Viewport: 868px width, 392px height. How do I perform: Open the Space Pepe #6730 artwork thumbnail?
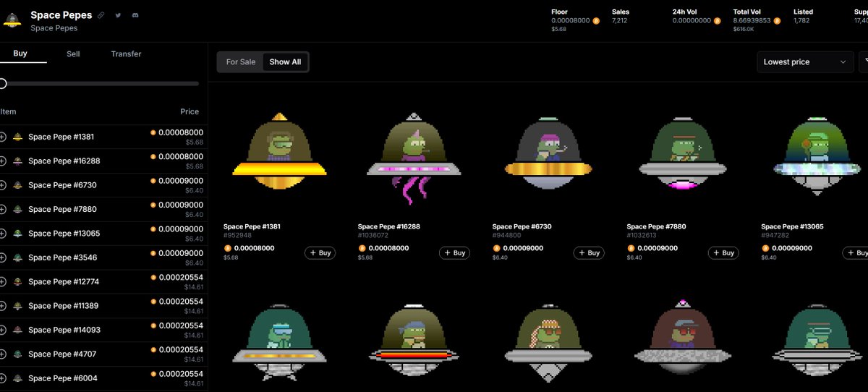[548, 152]
